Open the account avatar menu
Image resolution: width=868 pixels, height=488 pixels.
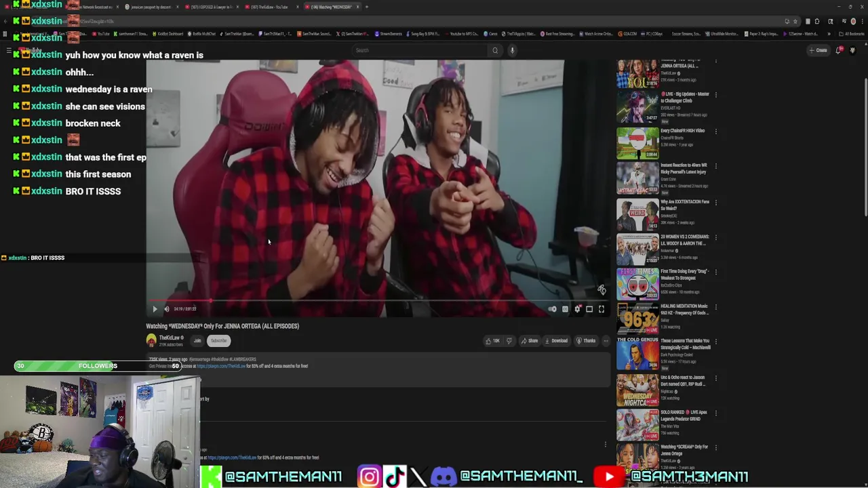tap(852, 50)
